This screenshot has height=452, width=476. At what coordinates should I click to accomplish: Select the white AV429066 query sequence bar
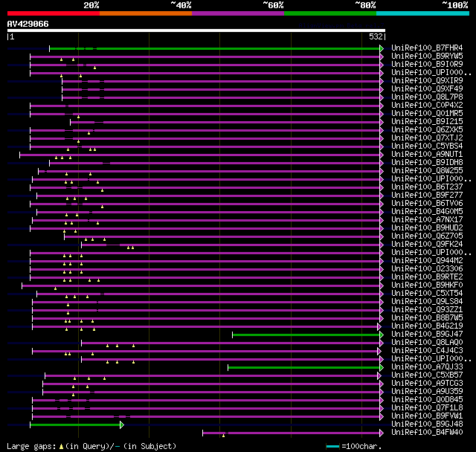pos(196,30)
